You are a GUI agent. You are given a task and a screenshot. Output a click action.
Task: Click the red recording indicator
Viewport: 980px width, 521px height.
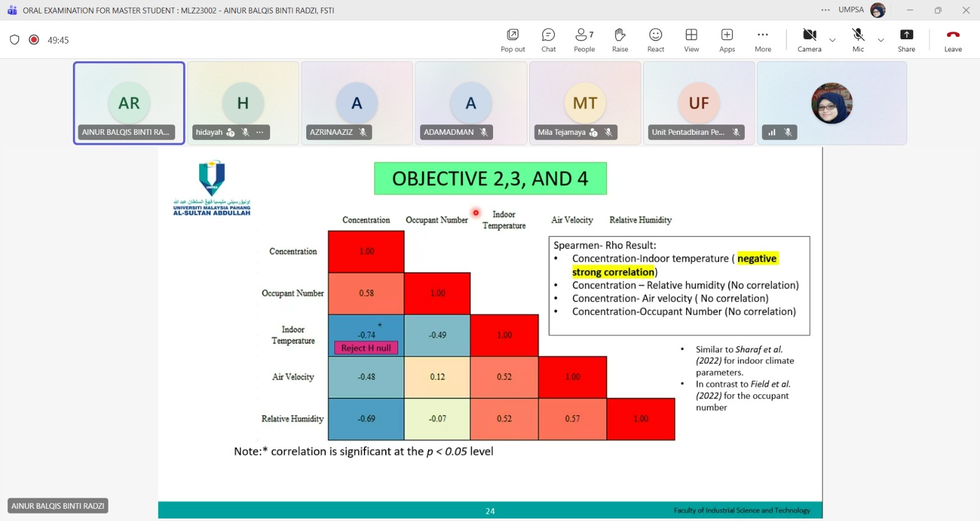[x=34, y=40]
